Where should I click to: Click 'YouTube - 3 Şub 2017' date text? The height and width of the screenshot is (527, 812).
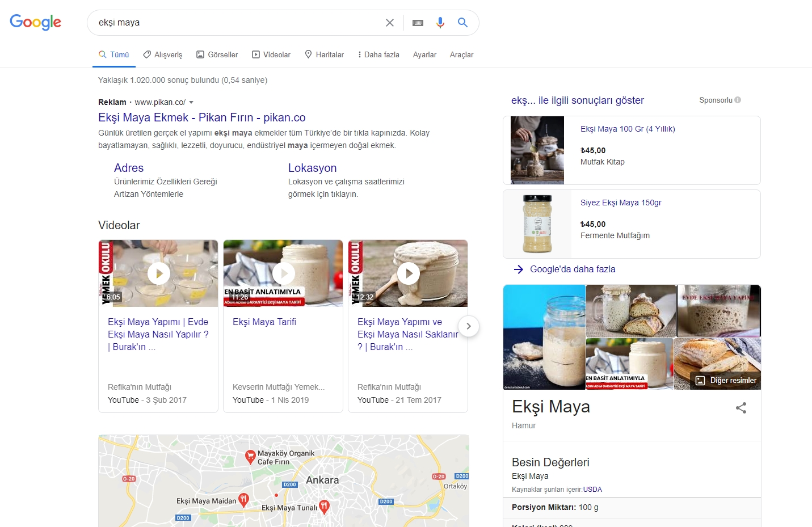147,400
